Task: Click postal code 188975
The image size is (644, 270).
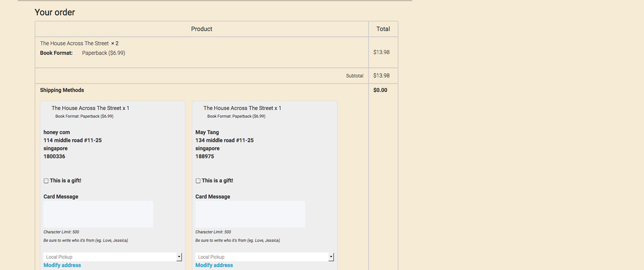Action: 204,156
